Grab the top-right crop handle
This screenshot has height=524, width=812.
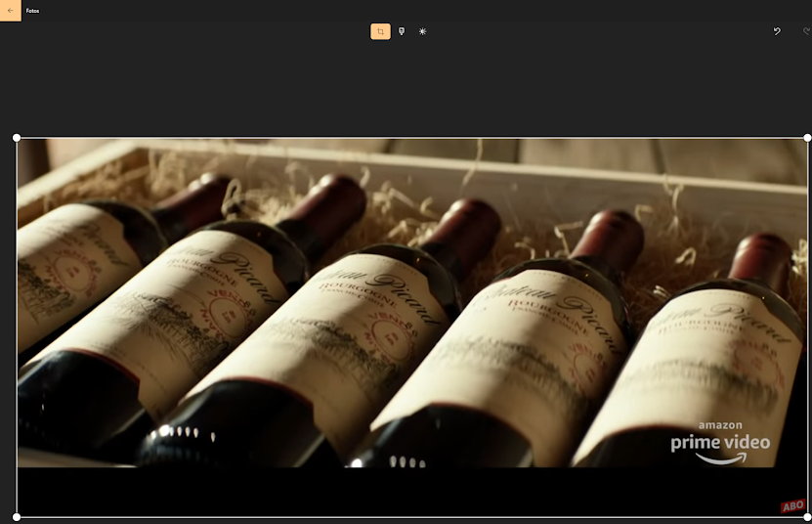pos(807,138)
